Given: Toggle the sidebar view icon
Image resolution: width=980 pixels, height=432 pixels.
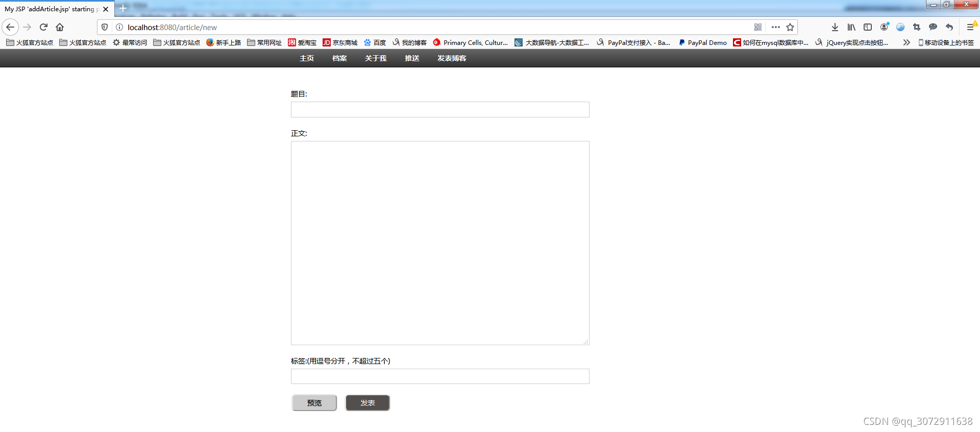Looking at the screenshot, I should coord(868,27).
